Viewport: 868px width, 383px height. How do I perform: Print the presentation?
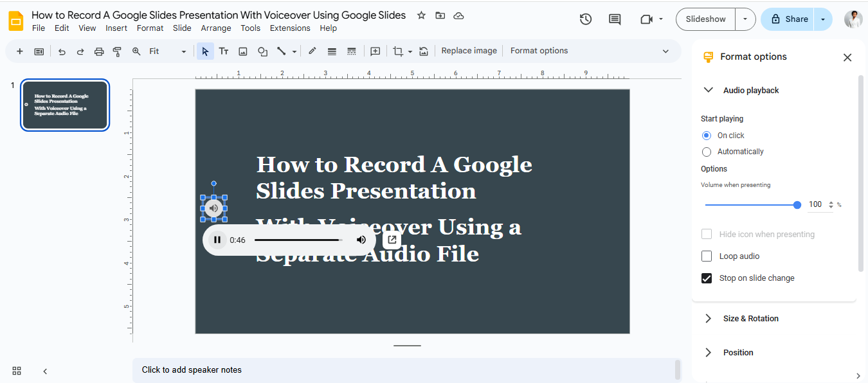(99, 51)
